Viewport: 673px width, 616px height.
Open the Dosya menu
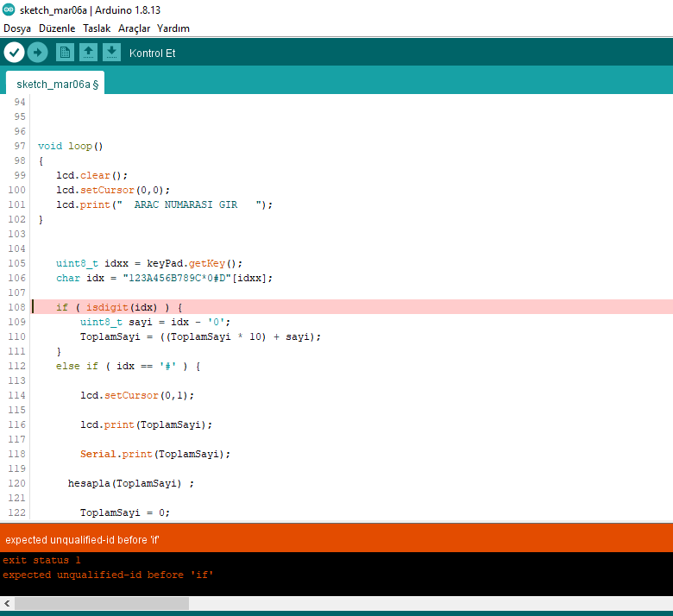coord(17,28)
